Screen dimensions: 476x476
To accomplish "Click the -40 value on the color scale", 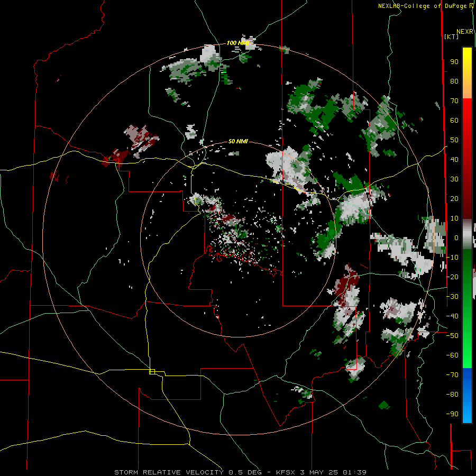I will [x=452, y=316].
